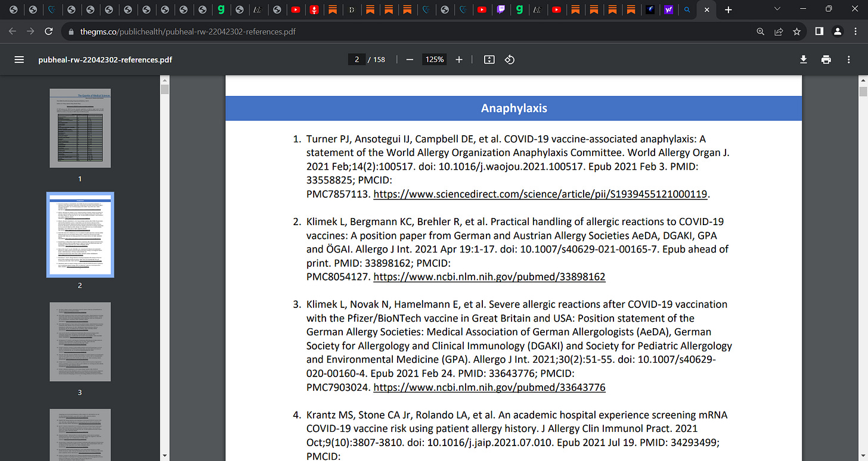Screen dimensions: 868x461
Task: Open a new browser tab
Action: (x=728, y=10)
